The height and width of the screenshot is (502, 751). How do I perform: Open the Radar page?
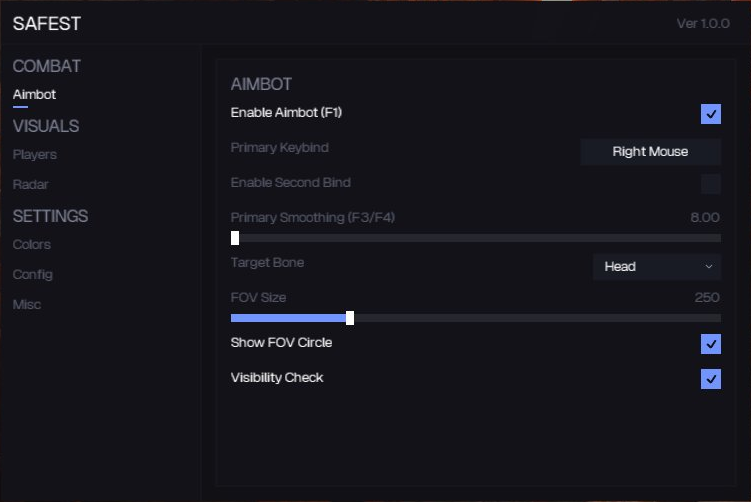(x=30, y=185)
